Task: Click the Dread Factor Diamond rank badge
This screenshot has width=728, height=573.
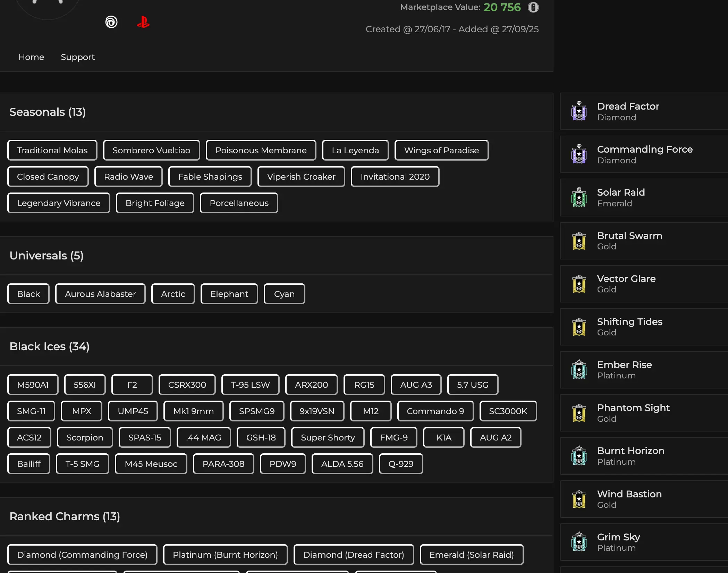Action: 579,111
